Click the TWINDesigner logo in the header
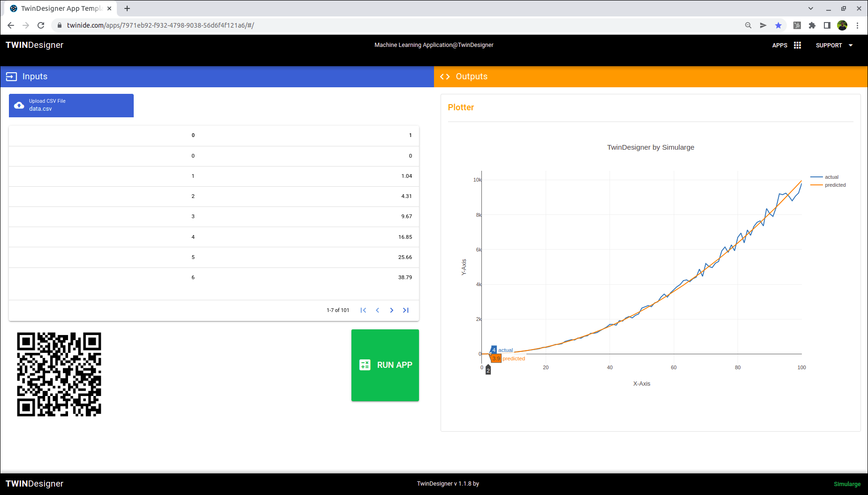868x495 pixels. (x=34, y=45)
